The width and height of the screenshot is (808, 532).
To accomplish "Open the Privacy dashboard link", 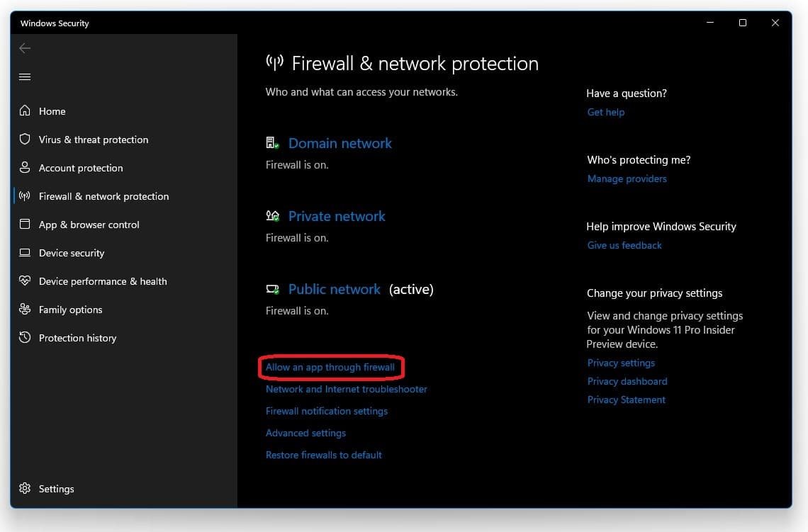I will point(627,381).
